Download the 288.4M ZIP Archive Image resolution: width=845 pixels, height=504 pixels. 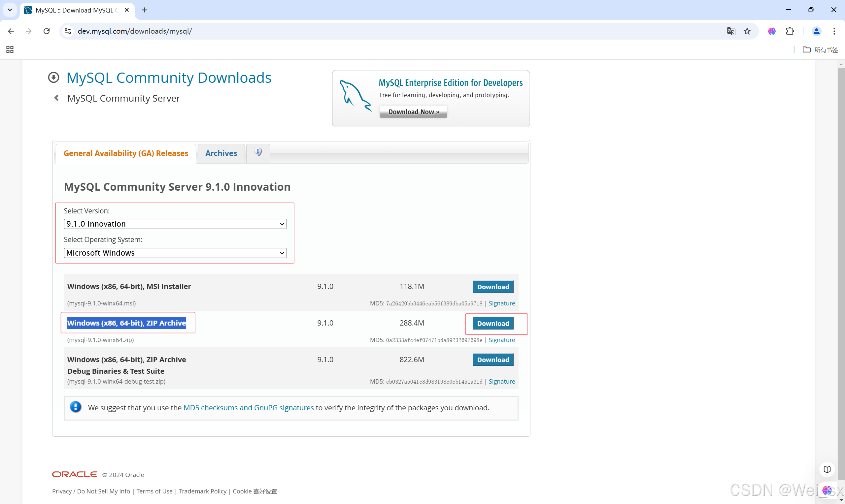click(493, 323)
